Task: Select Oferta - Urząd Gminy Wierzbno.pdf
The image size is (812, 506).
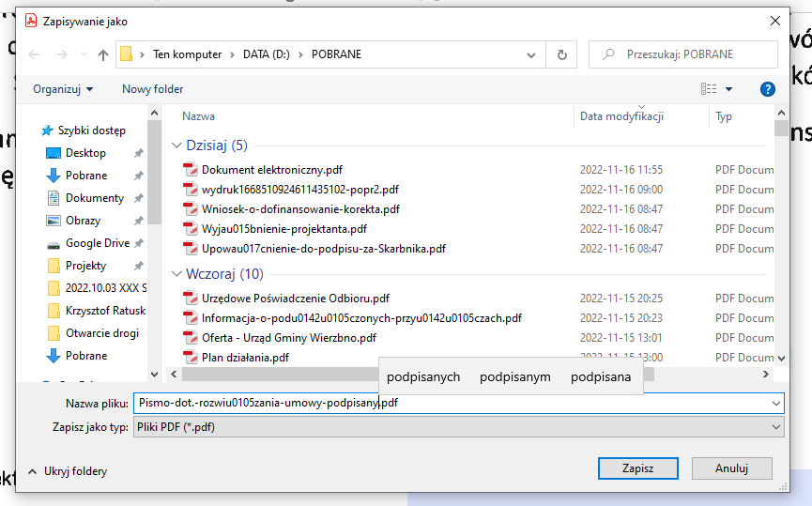Action: pos(288,337)
